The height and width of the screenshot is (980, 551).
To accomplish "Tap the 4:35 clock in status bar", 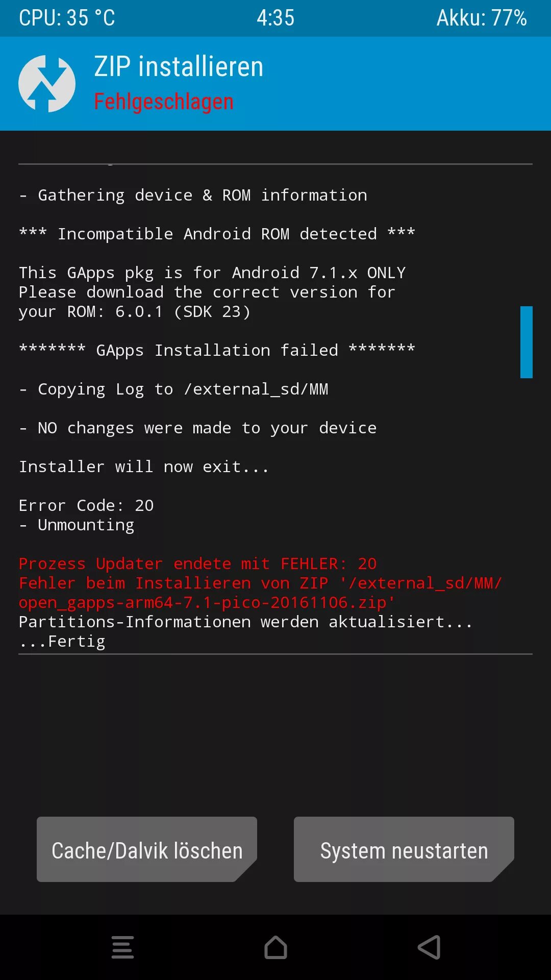I will (275, 18).
